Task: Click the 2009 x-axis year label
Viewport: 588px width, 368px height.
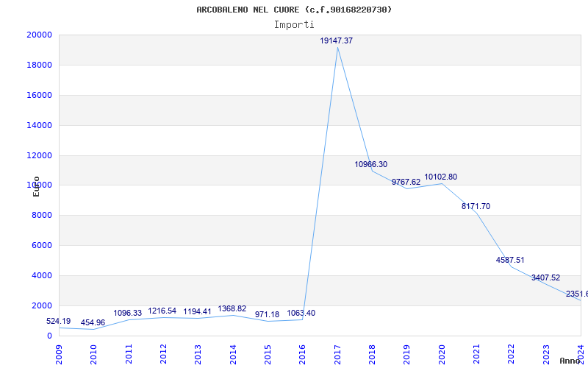Action: (59, 355)
